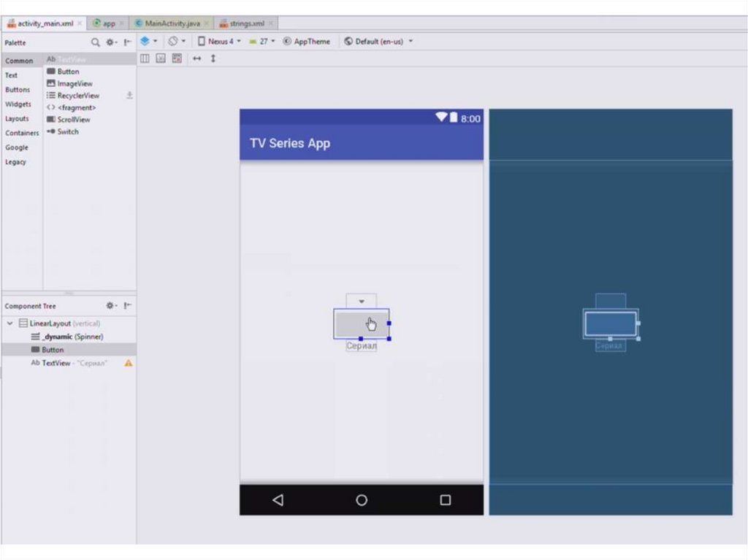Switch to the strings.xml tab
The width and height of the screenshot is (748, 560).
point(246,23)
